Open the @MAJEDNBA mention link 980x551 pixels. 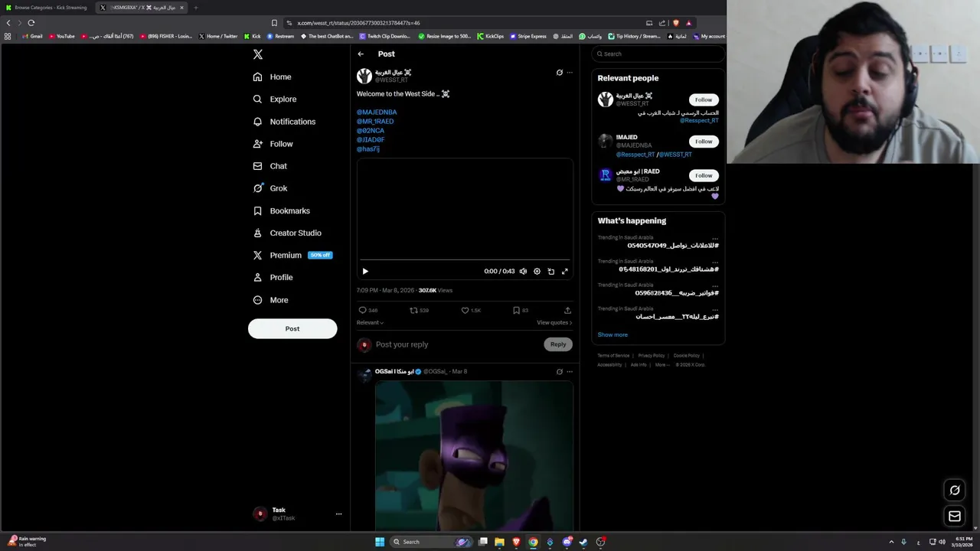[377, 112]
